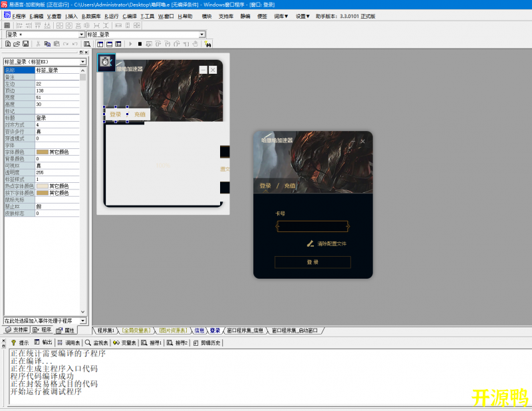Open the 监视表 magnifier tab
Screen dimensions: 532x411
click(96, 342)
